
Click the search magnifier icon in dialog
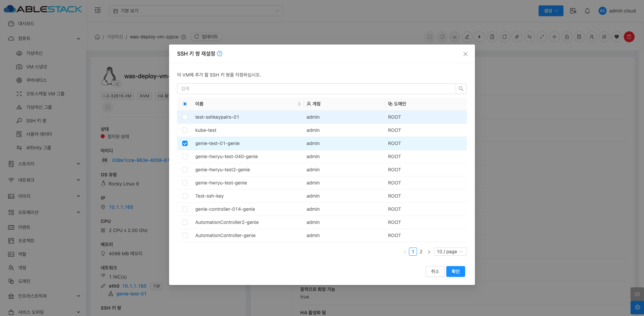(461, 89)
